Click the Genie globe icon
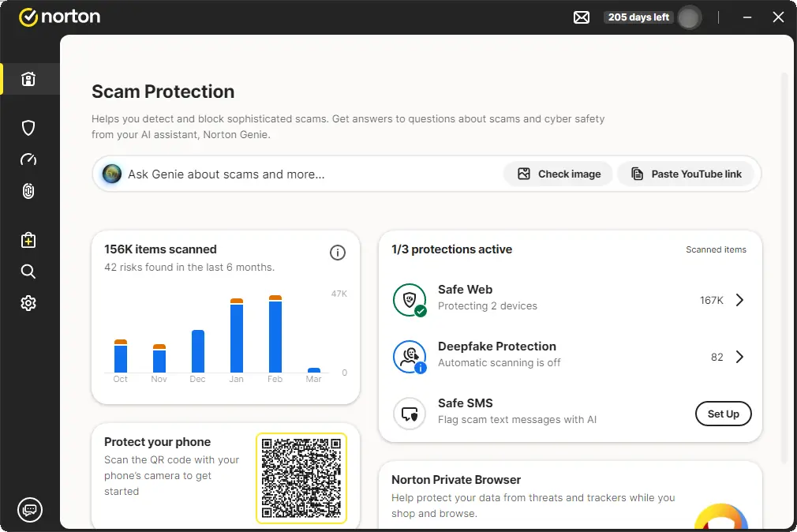This screenshot has height=532, width=797. [112, 174]
